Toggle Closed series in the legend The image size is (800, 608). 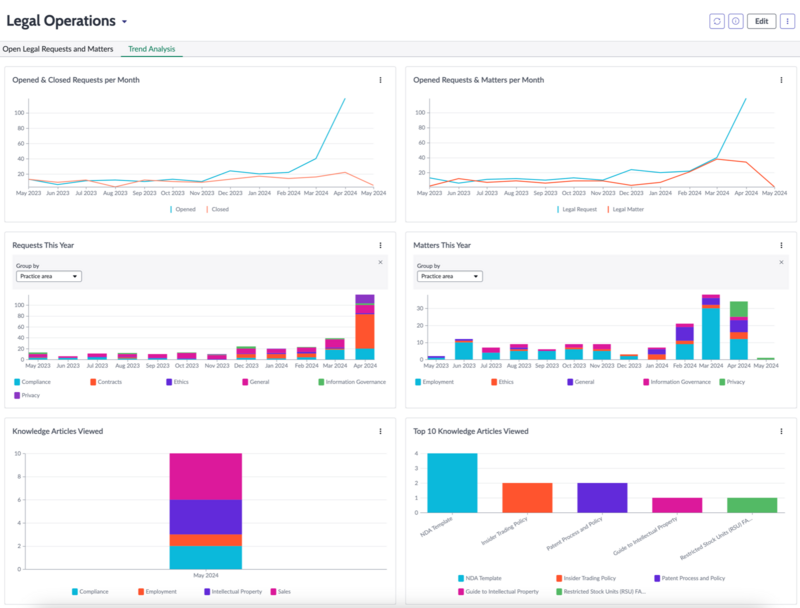218,209
